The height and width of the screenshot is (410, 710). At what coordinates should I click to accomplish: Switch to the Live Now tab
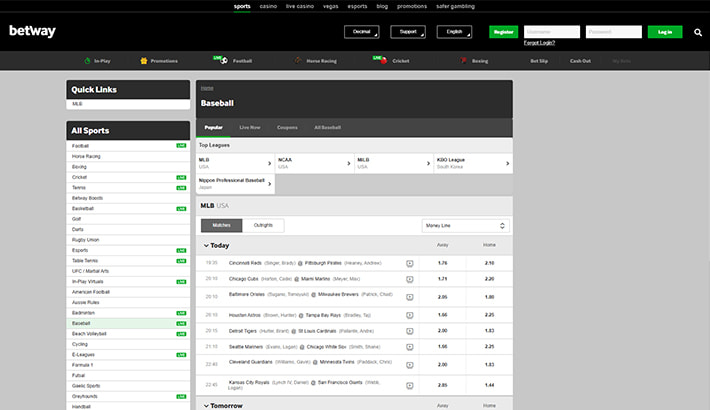pos(249,128)
